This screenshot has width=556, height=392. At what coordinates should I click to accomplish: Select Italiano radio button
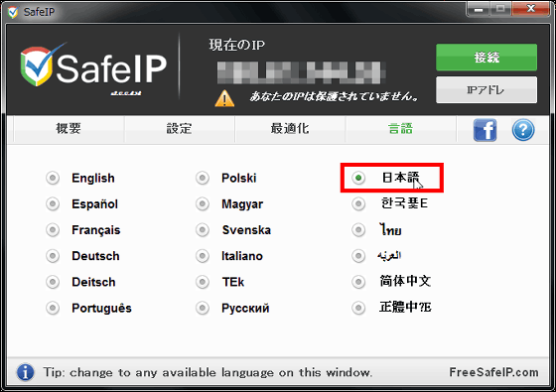pos(203,256)
